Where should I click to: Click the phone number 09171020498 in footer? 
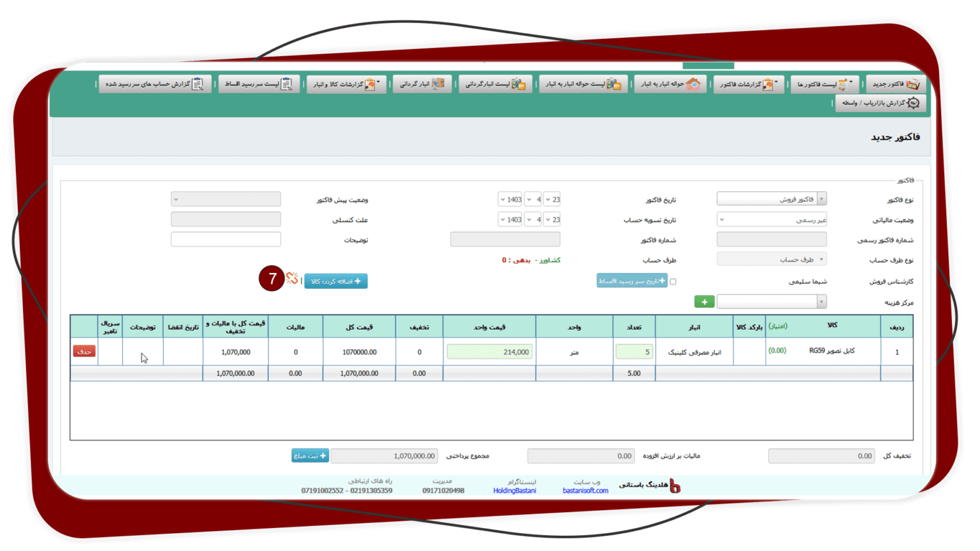pos(443,490)
